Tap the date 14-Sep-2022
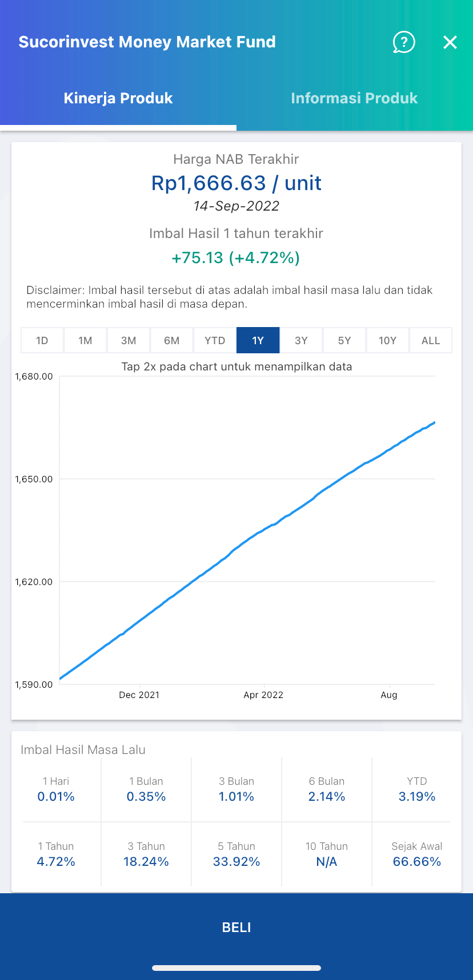The image size is (473, 980). (236, 206)
